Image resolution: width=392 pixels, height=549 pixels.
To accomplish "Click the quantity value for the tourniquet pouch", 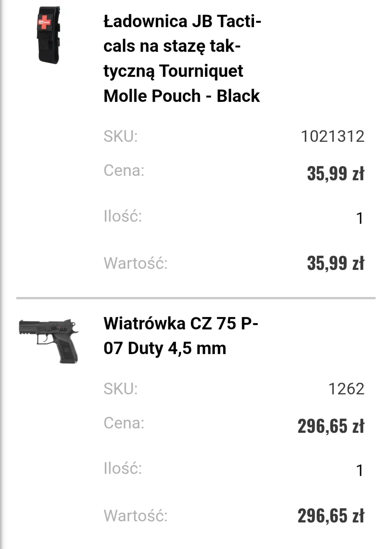I will pyautogui.click(x=359, y=218).
